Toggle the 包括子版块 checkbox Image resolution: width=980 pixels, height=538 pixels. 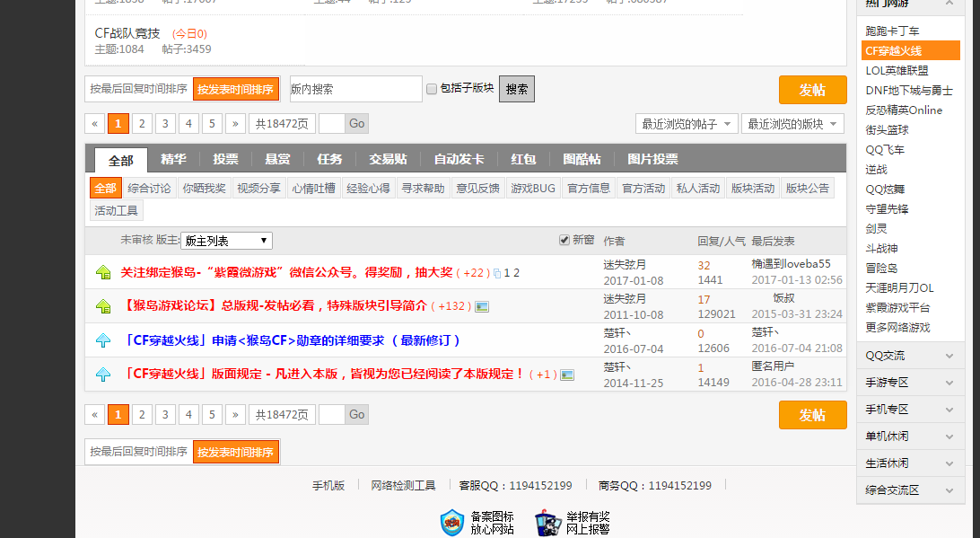tap(432, 89)
